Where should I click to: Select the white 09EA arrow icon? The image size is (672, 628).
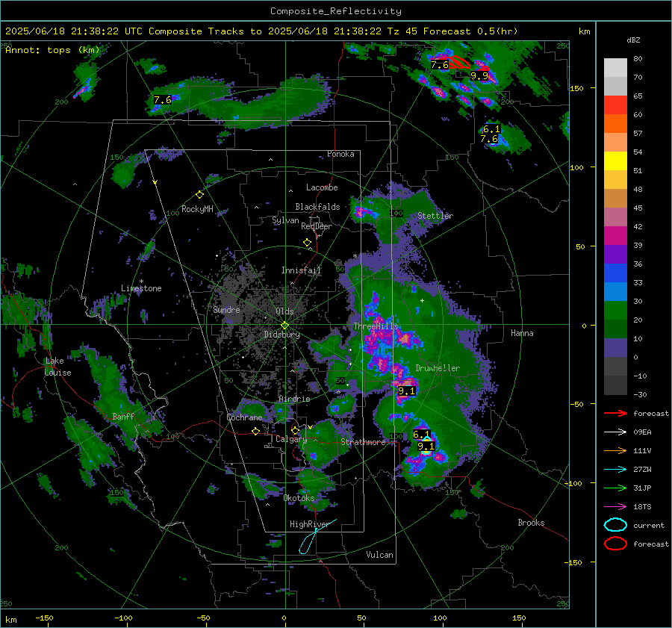[615, 432]
